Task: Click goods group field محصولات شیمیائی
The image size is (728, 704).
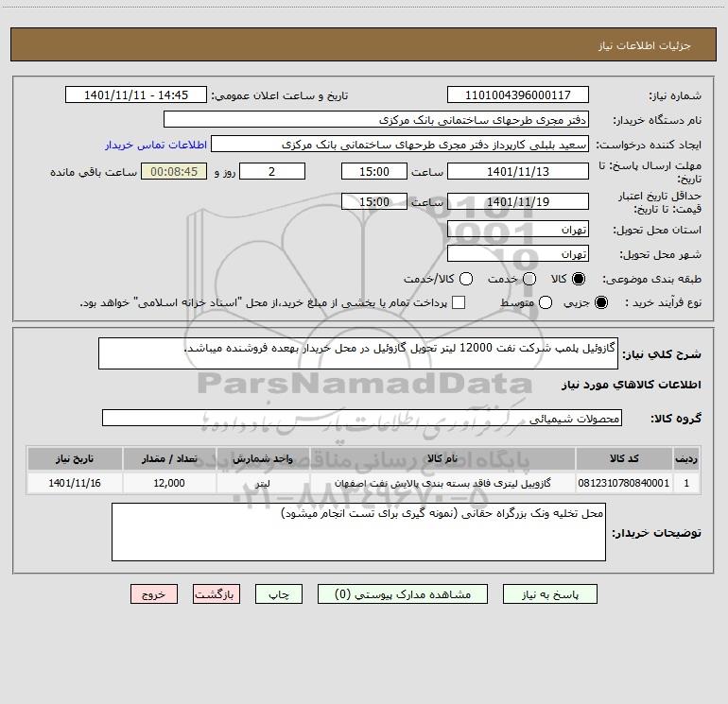Action: pyautogui.click(x=362, y=418)
